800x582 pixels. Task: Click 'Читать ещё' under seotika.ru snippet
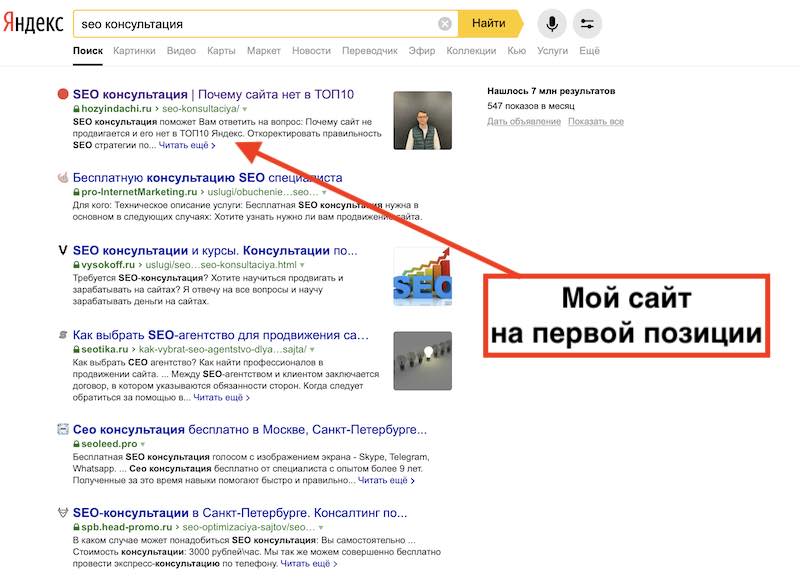(x=221, y=397)
